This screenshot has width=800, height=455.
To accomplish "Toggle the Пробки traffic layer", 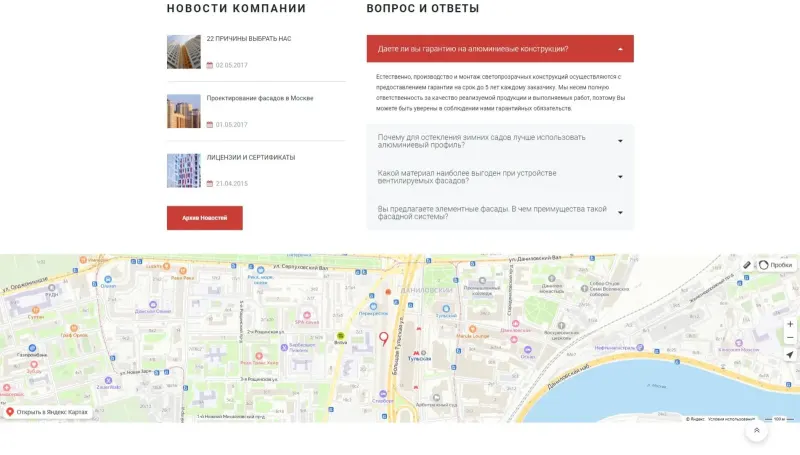I will click(x=776, y=265).
